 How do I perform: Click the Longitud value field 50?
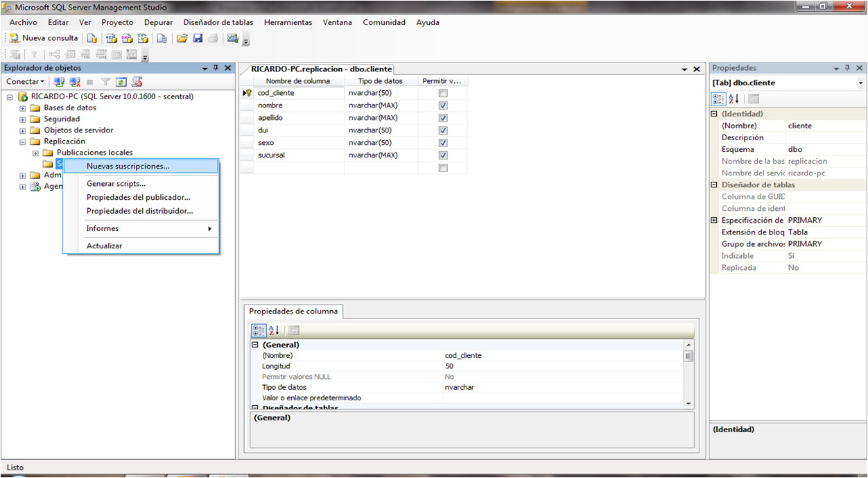(x=562, y=366)
